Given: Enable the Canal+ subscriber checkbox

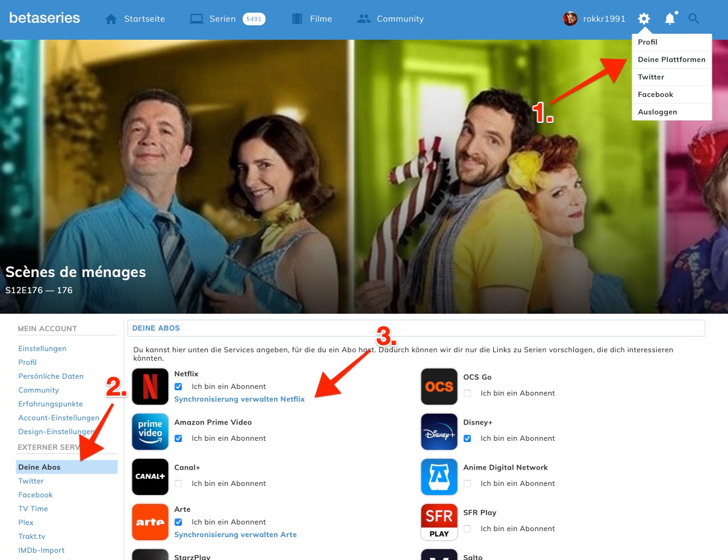Looking at the screenshot, I should point(178,484).
